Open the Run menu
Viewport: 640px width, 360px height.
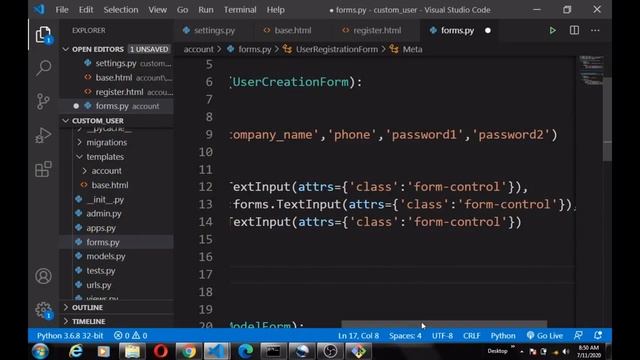(206, 9)
